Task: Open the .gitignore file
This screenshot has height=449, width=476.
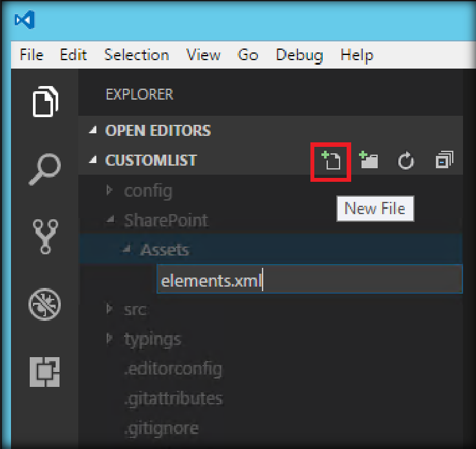Action: pos(161,429)
